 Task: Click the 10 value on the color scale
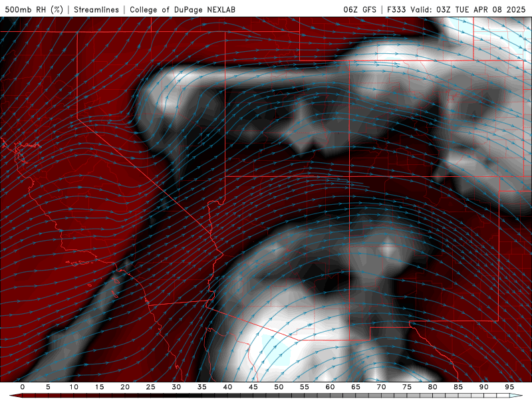click(x=74, y=387)
